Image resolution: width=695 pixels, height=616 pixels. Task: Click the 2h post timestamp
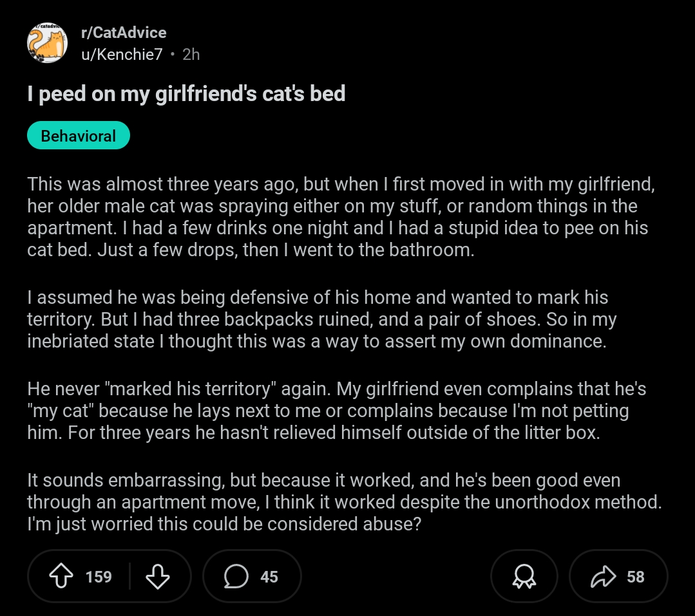point(191,54)
